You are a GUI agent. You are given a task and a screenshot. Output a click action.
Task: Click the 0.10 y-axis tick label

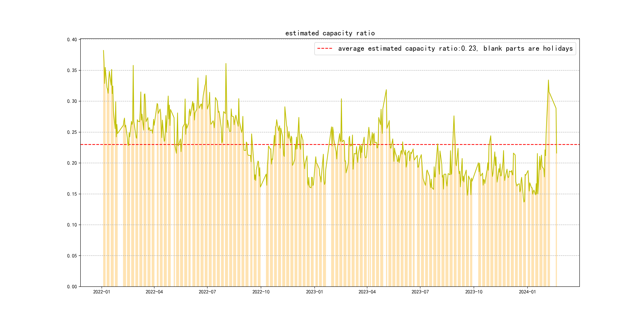pos(72,225)
